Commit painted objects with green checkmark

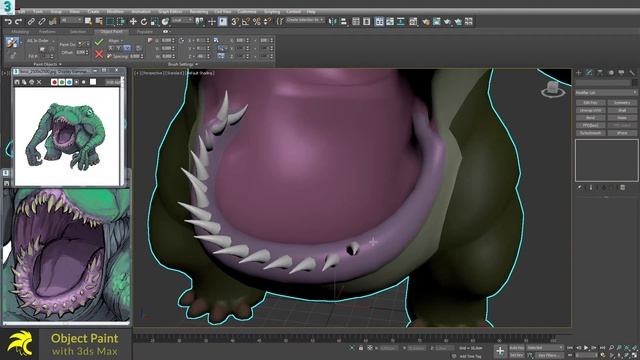click(99, 42)
